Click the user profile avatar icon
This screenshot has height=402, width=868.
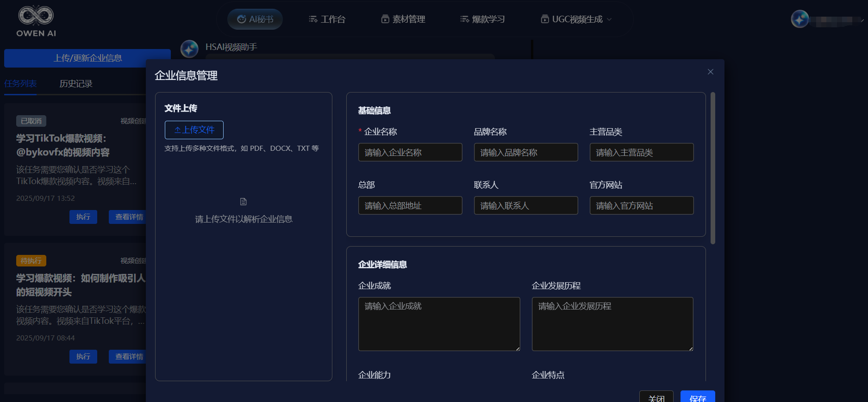799,19
